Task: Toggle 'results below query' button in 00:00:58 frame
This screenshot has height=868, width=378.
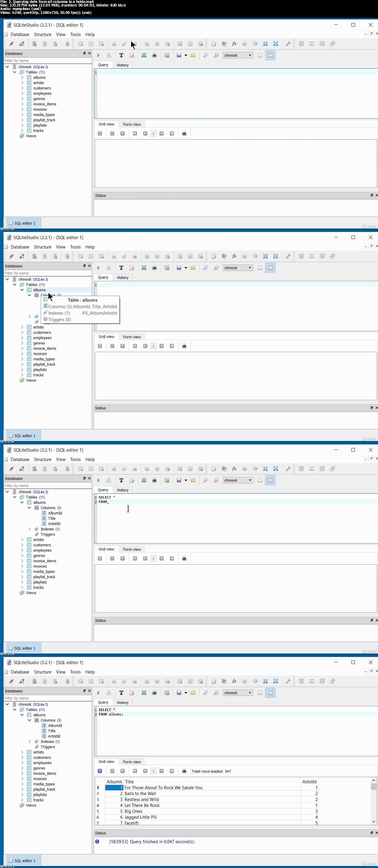Action: [x=271, y=55]
